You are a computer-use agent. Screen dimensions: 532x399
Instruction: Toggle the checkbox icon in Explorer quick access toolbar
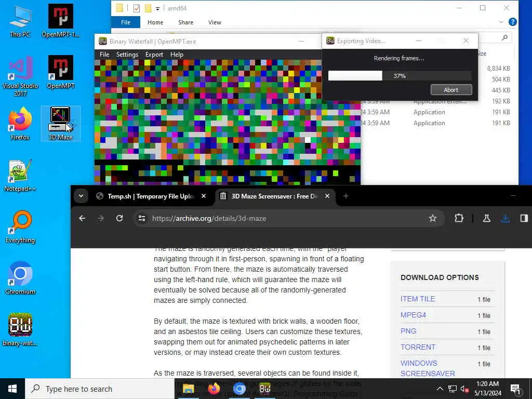[x=137, y=8]
